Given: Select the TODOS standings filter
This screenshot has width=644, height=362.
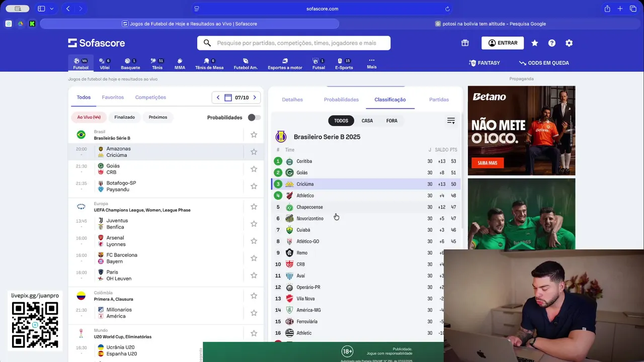Looking at the screenshot, I should coord(341,121).
